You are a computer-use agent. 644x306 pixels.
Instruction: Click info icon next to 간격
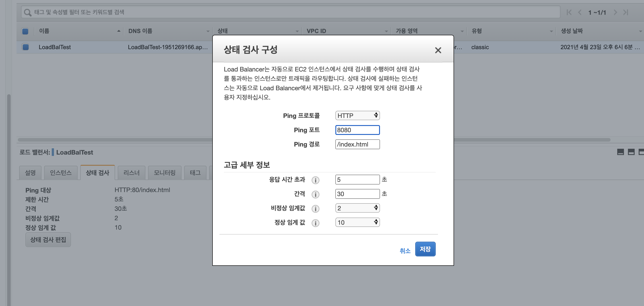[315, 194]
